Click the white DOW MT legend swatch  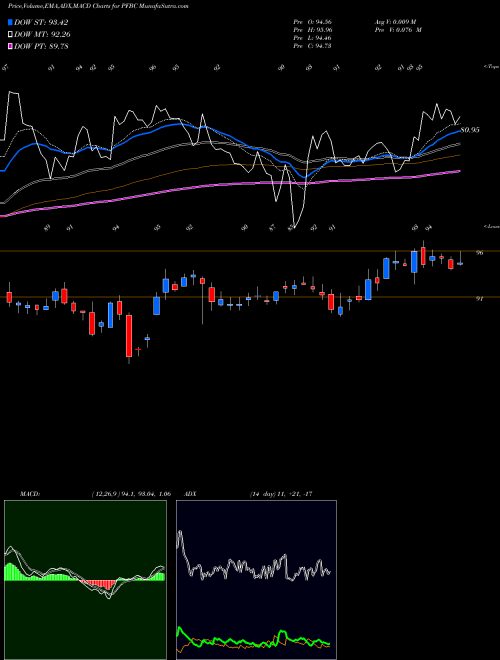[x=11, y=35]
